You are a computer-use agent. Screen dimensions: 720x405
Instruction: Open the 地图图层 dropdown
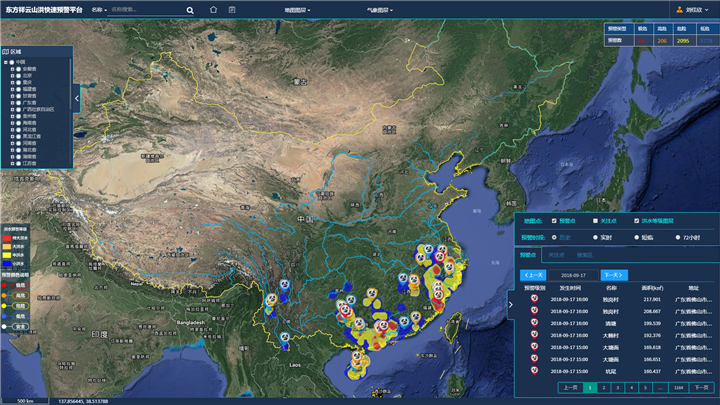(296, 9)
